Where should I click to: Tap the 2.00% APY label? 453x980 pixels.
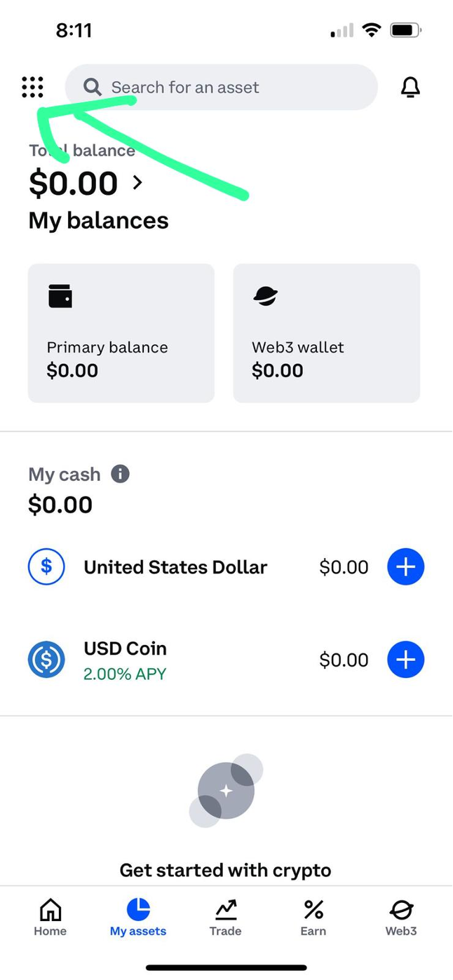coord(125,674)
